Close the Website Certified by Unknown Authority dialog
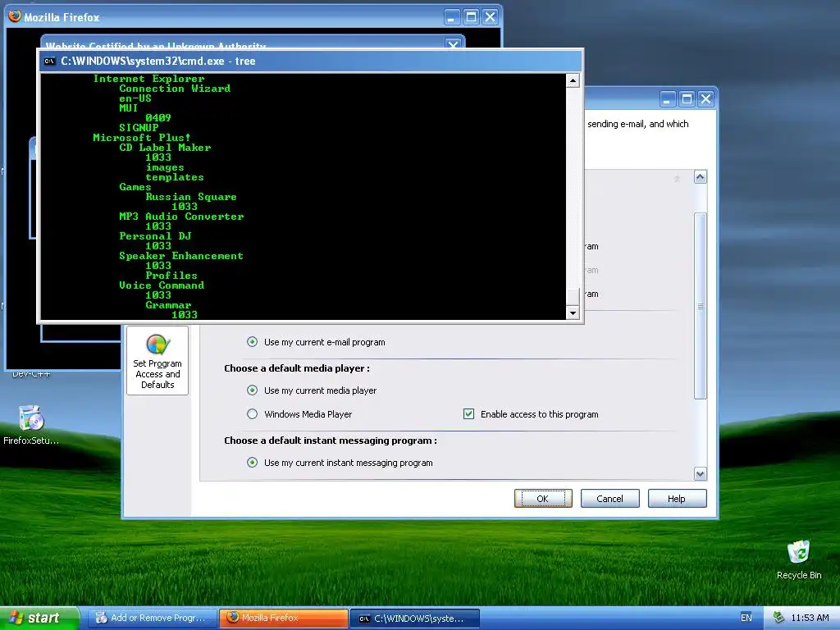The image size is (840, 630). (453, 44)
